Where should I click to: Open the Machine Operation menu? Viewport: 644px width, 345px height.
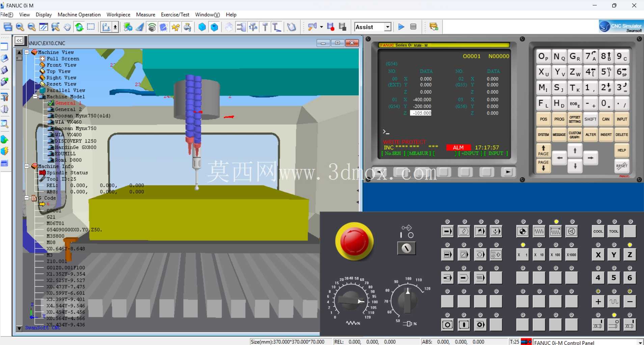pyautogui.click(x=79, y=15)
